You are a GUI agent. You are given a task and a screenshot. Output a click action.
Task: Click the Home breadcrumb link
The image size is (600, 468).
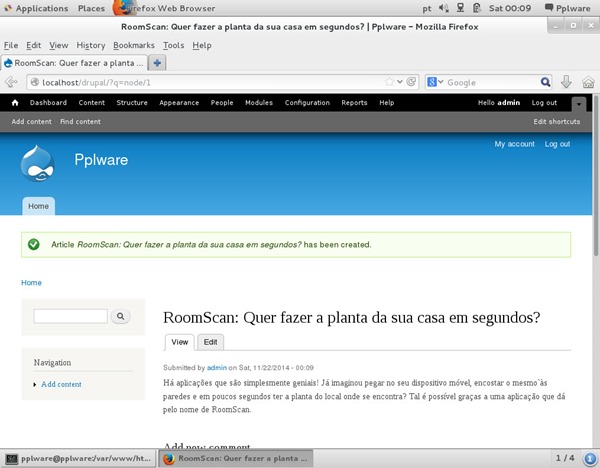pyautogui.click(x=31, y=282)
